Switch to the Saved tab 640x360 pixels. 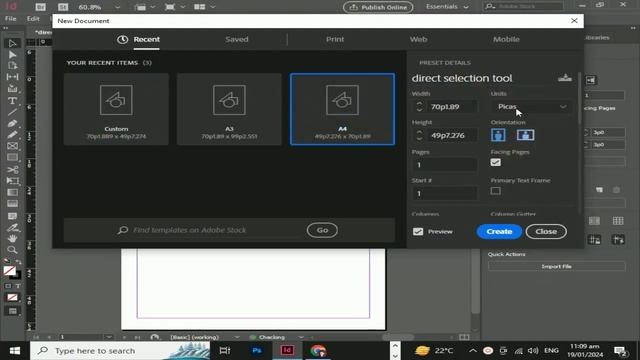click(x=237, y=39)
